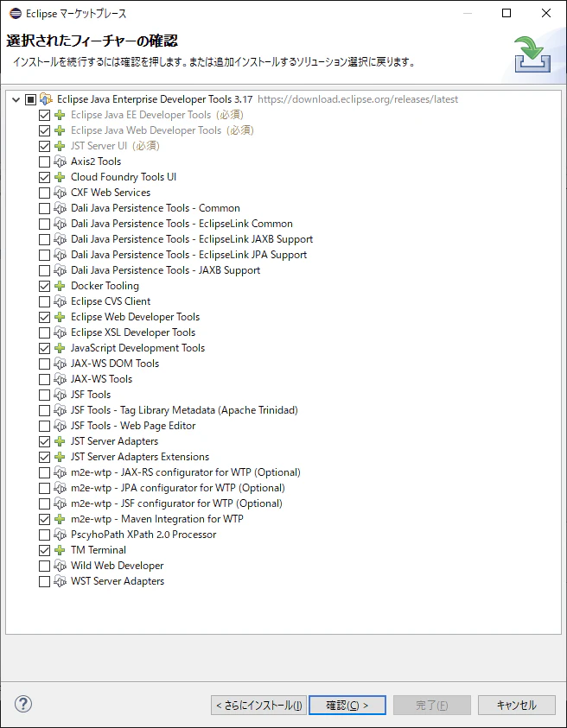This screenshot has height=728, width=567.
Task: Check the Eclipse CVS Client checkbox
Action: pos(44,301)
